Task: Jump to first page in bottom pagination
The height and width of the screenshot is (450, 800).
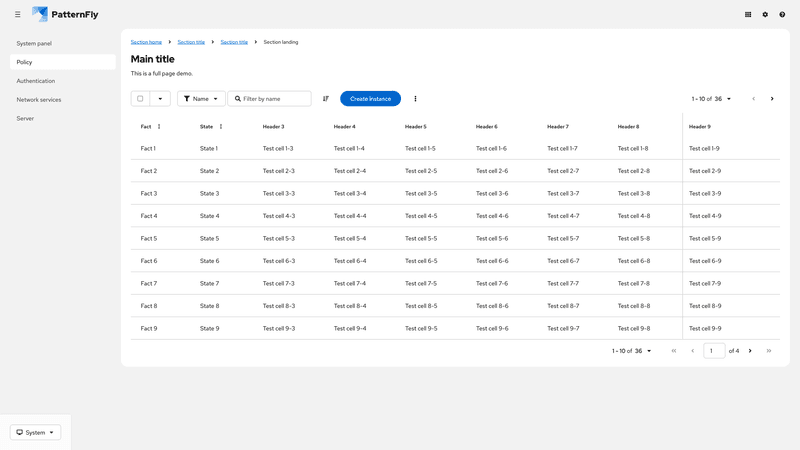Action: pyautogui.click(x=674, y=351)
